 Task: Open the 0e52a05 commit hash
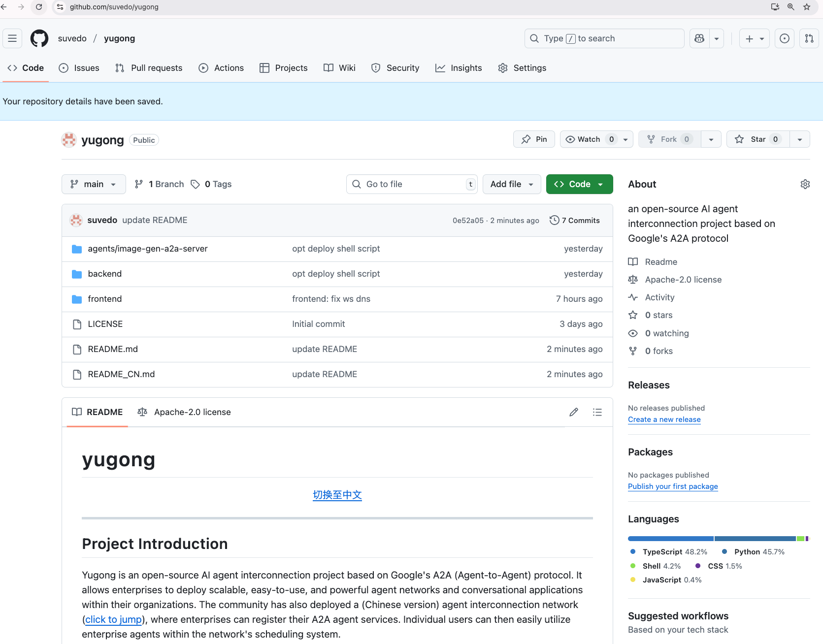tap(468, 221)
